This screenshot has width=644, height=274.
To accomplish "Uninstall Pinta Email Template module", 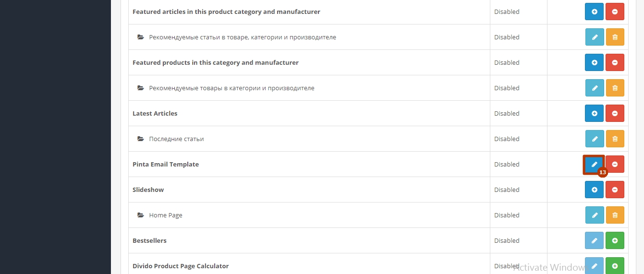I will [615, 164].
